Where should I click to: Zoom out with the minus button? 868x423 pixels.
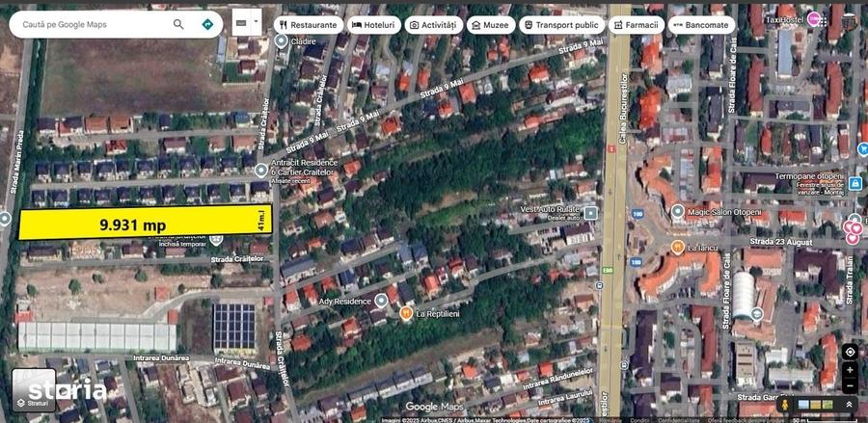(x=850, y=384)
